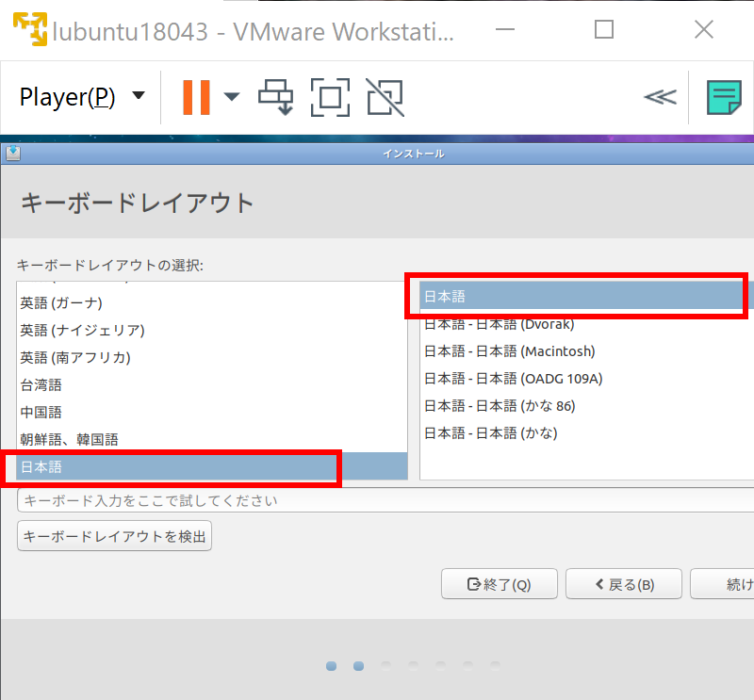The width and height of the screenshot is (754, 700).
Task: Click the keyboard test input field
Action: coord(385,500)
